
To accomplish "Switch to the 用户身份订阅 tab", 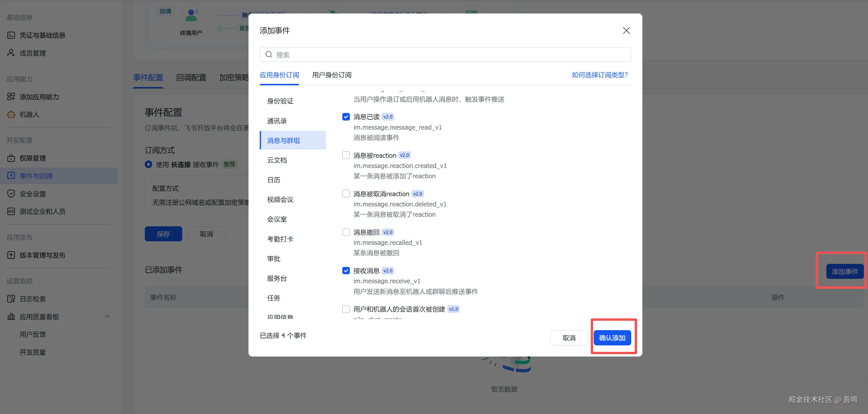I will tap(331, 75).
